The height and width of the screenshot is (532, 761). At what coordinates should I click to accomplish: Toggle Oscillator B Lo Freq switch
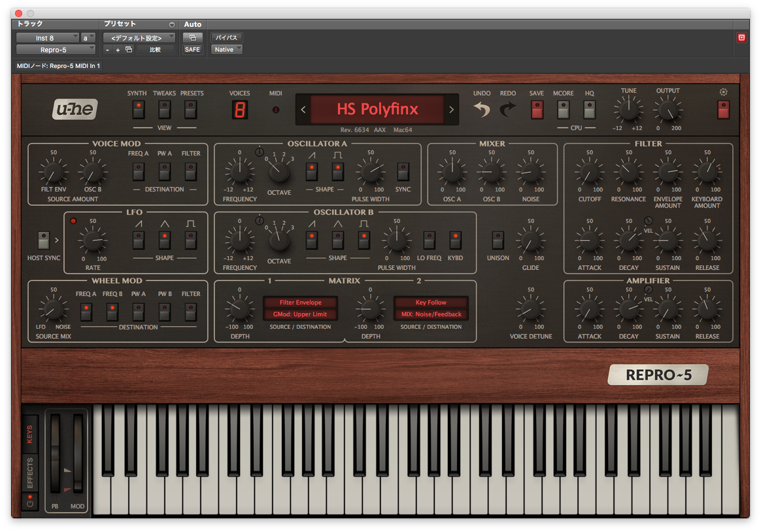[429, 240]
